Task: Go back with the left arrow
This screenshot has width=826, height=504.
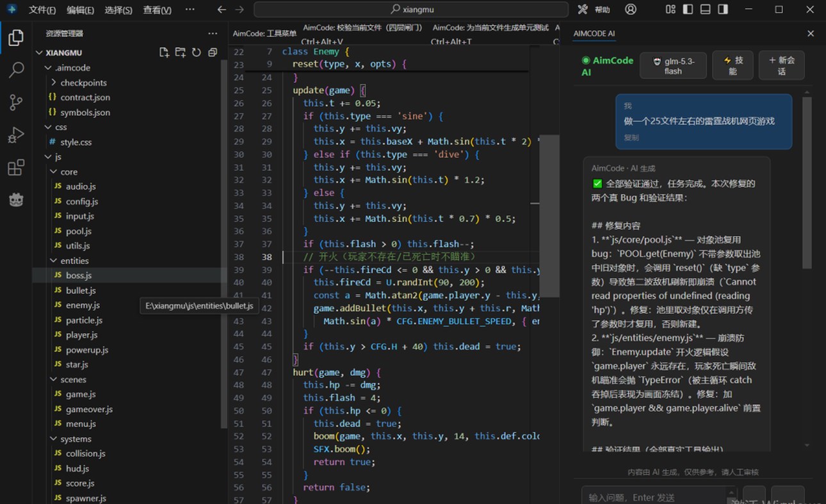Action: [x=222, y=10]
